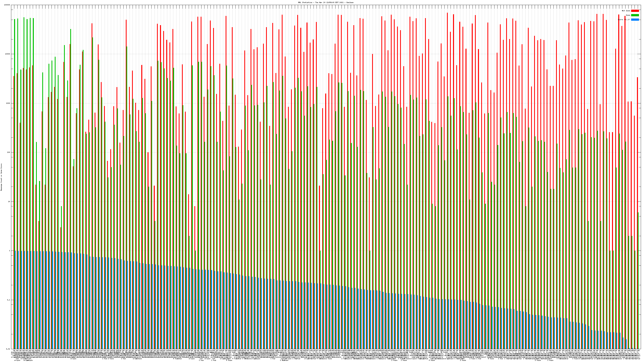This screenshot has width=644, height=362.
Task: Click the vertical 'Message Count or Spam Score' label
Action: (1, 177)
